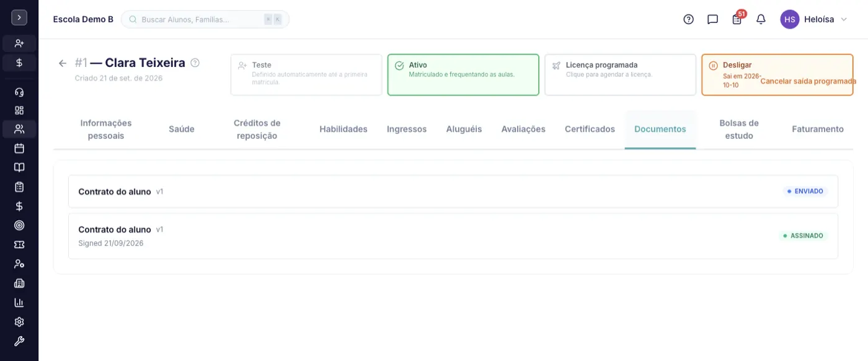Open the Contrato do aluno row marked ENVIADO
Image resolution: width=868 pixels, height=361 pixels.
click(x=453, y=192)
